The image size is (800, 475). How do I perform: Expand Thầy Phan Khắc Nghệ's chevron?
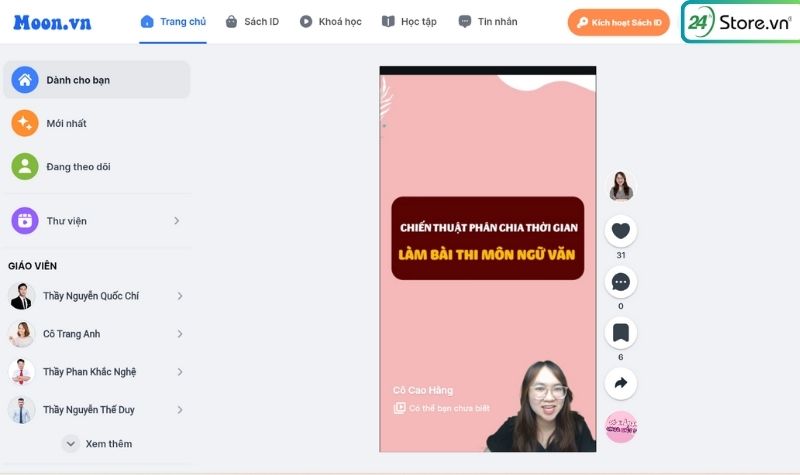180,372
